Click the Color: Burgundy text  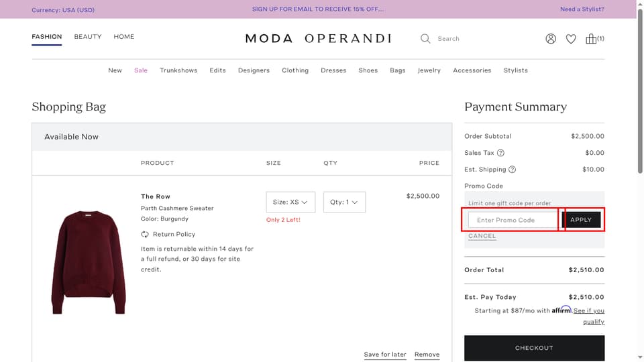pos(165,219)
